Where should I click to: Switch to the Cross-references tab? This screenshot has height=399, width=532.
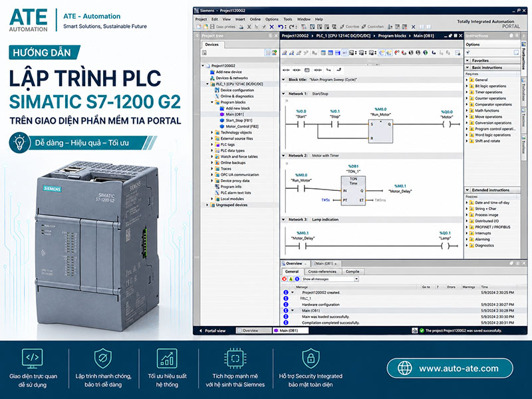tap(322, 271)
